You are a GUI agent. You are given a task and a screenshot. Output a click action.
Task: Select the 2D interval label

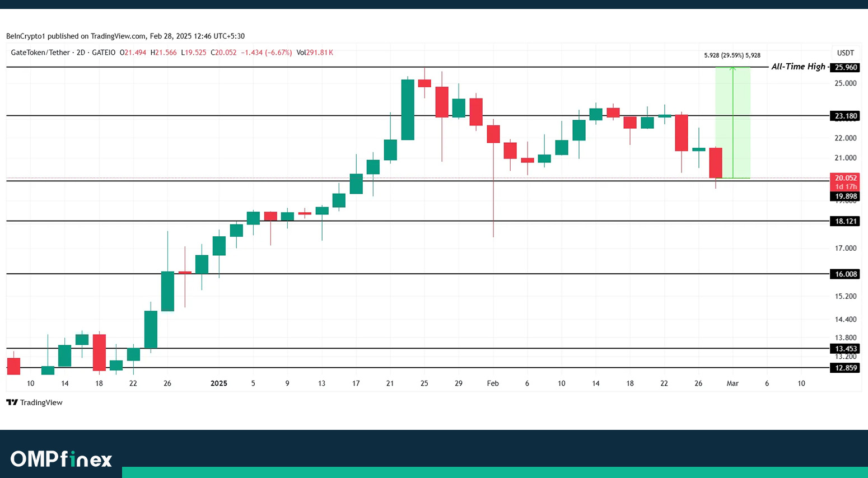tap(81, 53)
